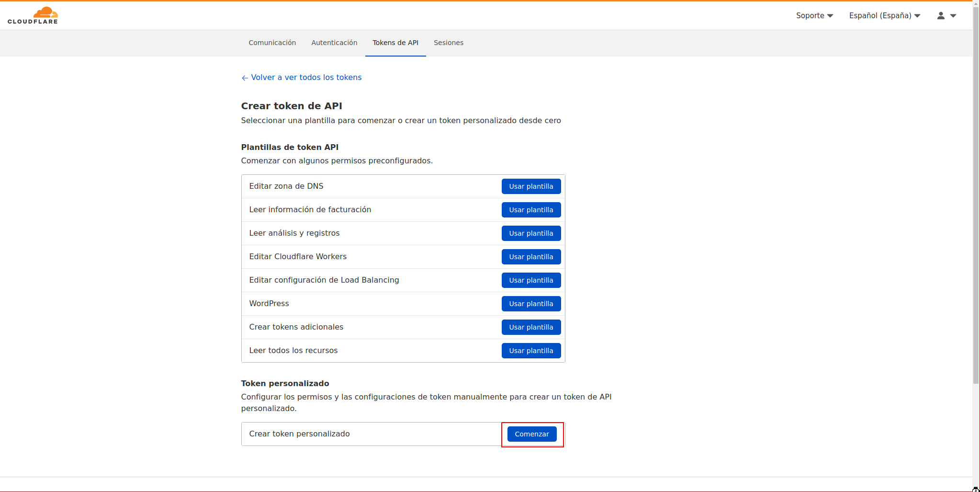
Task: Use template for Leer análisis y registros
Action: (x=531, y=233)
